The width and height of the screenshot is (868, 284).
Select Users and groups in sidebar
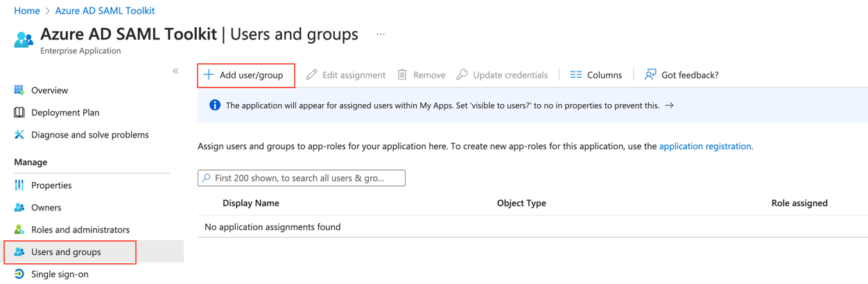point(66,252)
